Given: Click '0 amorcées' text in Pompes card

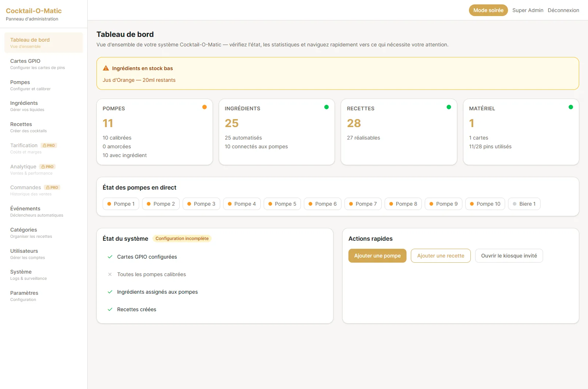Looking at the screenshot, I should pos(117,146).
